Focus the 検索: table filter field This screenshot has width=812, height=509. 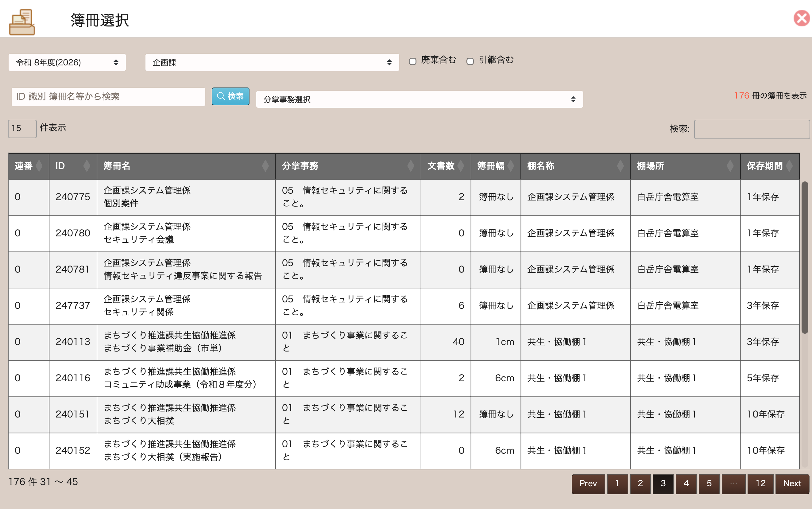point(752,129)
